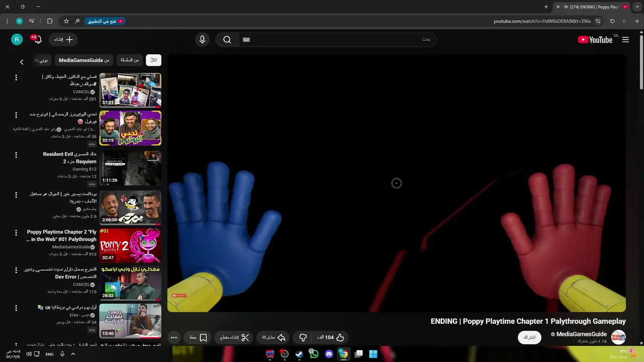Open options for the 32:15 YouTubers challenge video
Image resolution: width=644 pixels, height=362 pixels.
tap(16, 116)
